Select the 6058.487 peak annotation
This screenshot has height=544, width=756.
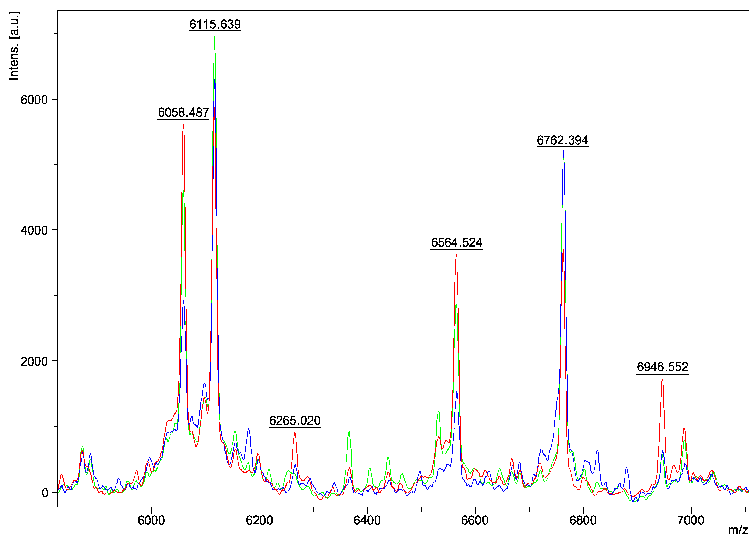tap(183, 112)
